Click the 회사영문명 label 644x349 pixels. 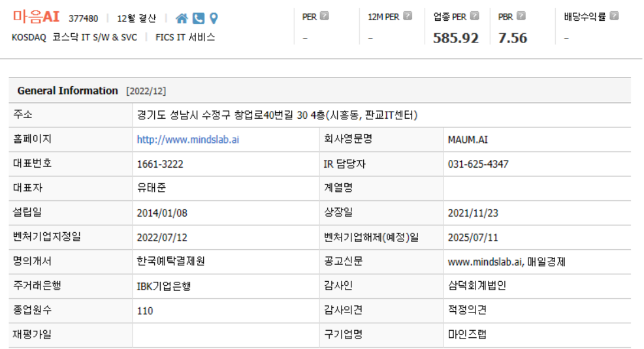(348, 139)
